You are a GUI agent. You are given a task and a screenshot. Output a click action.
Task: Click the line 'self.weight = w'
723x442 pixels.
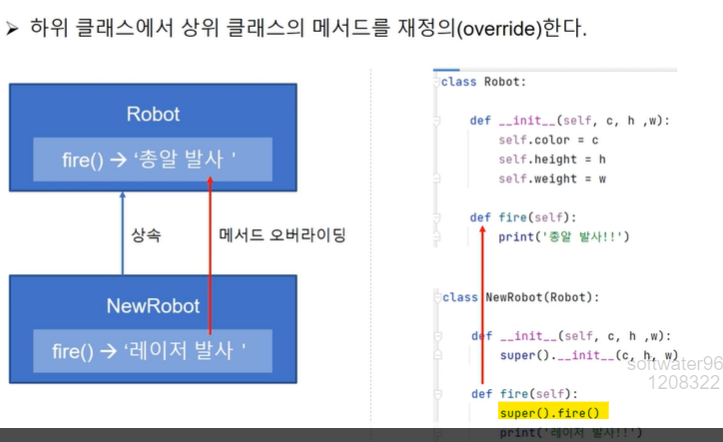click(552, 179)
